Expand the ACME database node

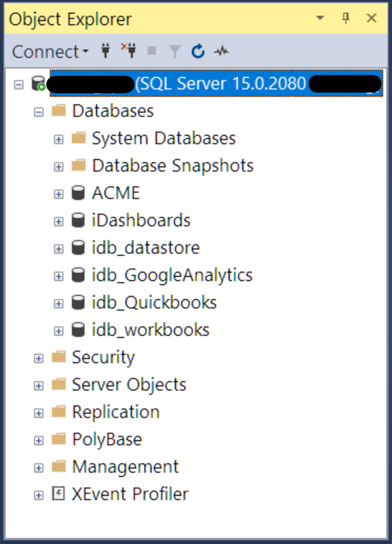(x=59, y=194)
